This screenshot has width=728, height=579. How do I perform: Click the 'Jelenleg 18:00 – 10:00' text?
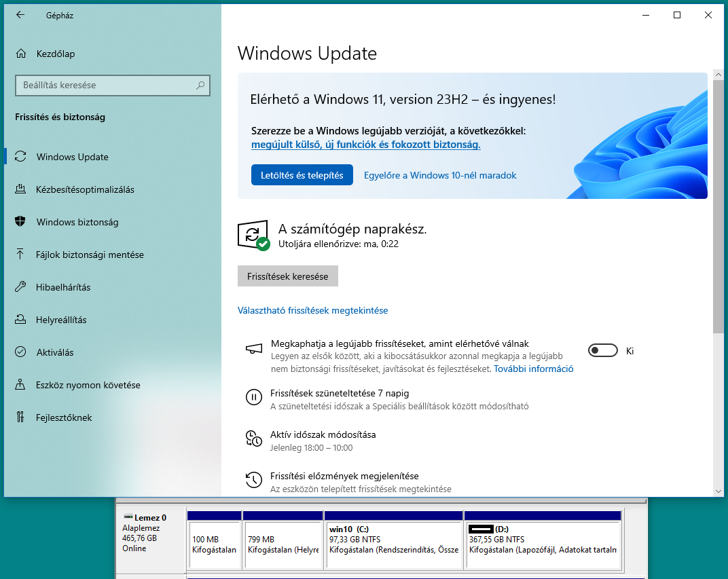[x=312, y=448]
